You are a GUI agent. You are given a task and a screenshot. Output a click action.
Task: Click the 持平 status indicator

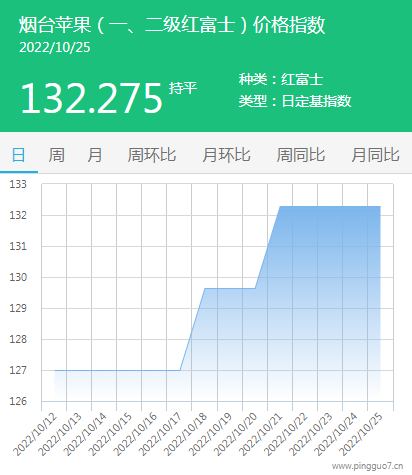click(x=183, y=88)
